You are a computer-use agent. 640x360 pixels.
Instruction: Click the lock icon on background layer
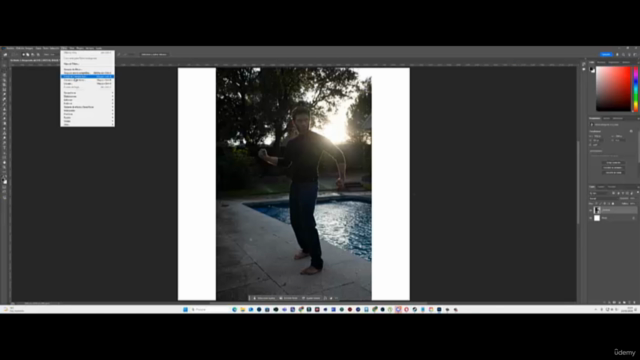633,218
